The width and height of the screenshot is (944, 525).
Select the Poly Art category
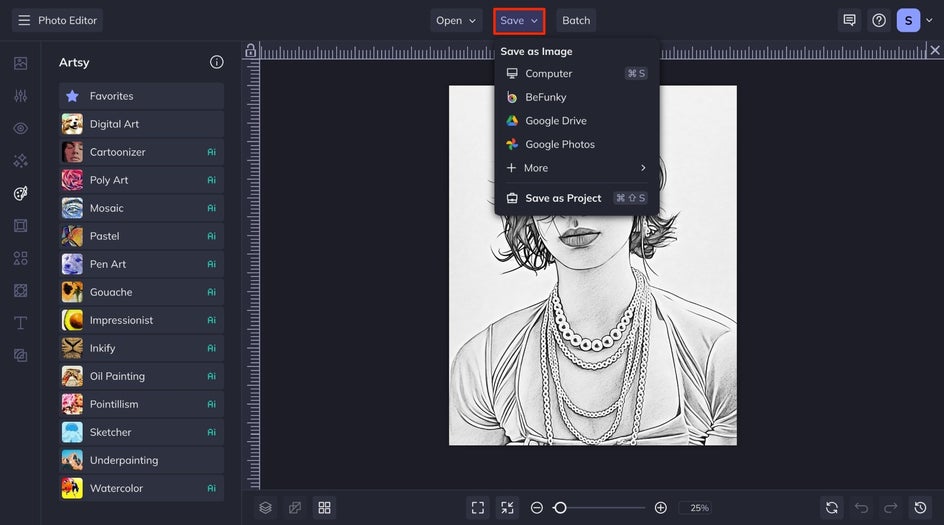[141, 180]
